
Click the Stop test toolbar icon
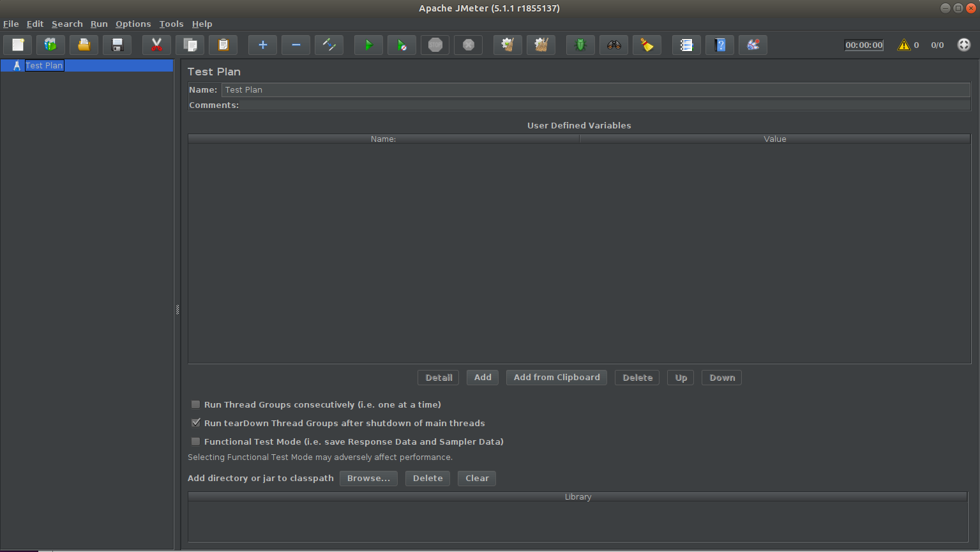click(435, 45)
